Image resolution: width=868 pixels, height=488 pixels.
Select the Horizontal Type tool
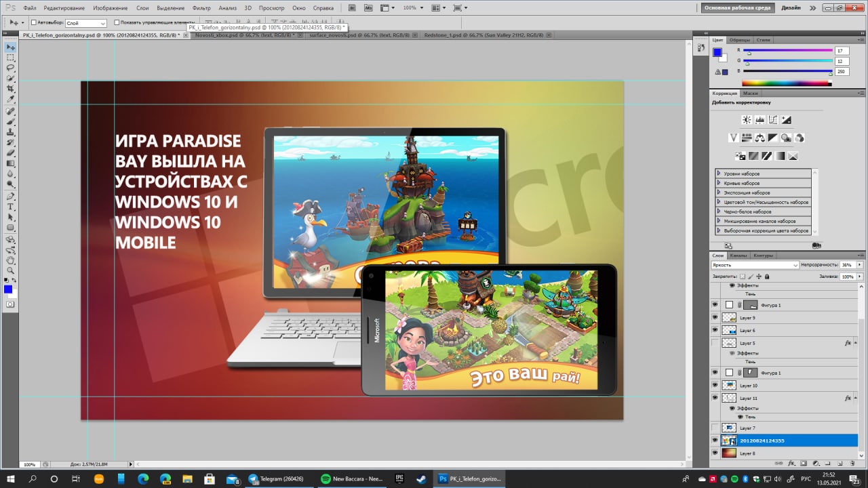coord(11,207)
